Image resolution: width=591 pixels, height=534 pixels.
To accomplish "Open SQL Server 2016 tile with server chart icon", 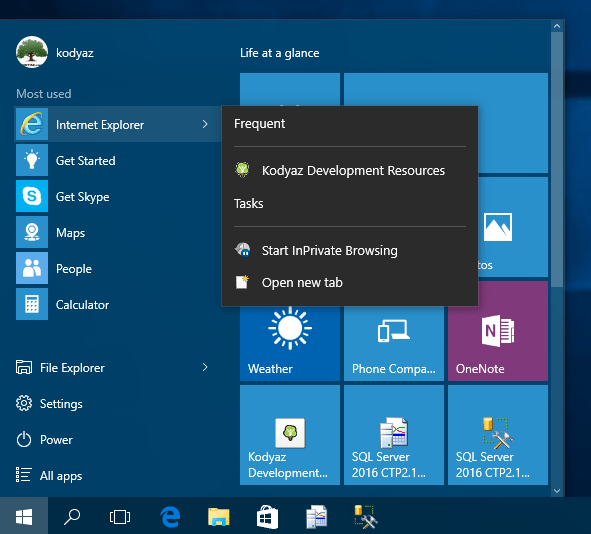I will (x=393, y=435).
